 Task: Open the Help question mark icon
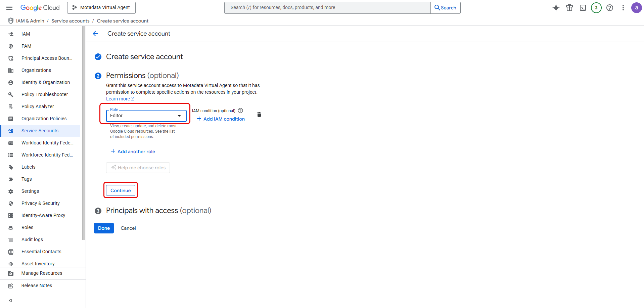(x=610, y=7)
